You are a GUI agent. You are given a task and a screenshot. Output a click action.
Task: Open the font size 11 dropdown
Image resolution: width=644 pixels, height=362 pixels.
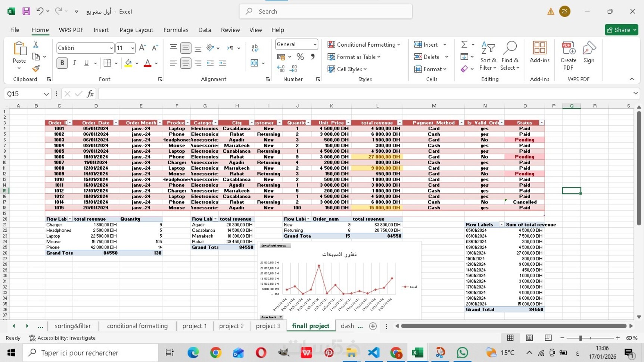[133, 48]
